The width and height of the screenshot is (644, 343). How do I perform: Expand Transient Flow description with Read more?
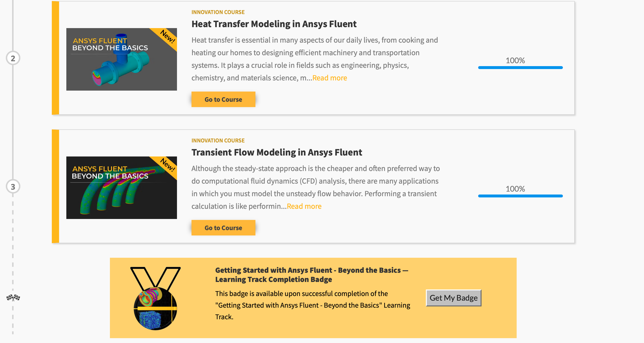pyautogui.click(x=304, y=206)
